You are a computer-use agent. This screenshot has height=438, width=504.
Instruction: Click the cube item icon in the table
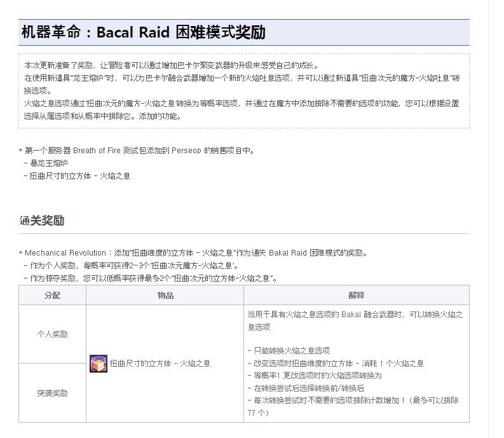click(98, 364)
